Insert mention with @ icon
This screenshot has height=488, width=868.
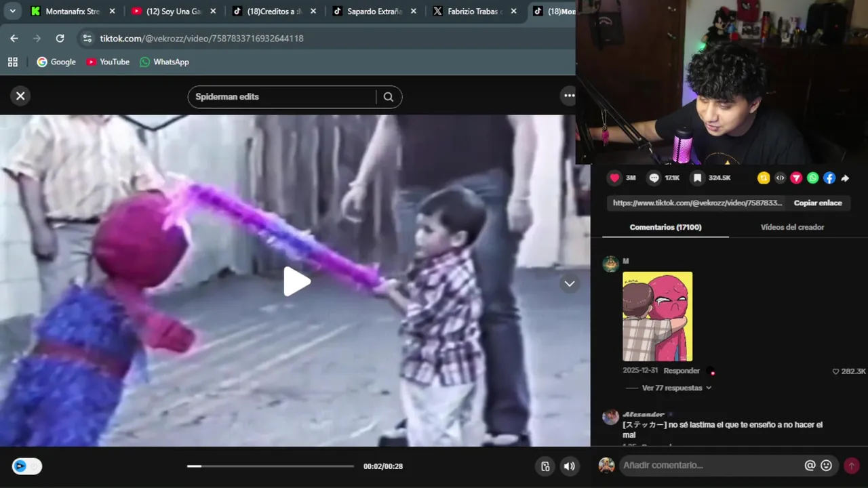click(810, 466)
